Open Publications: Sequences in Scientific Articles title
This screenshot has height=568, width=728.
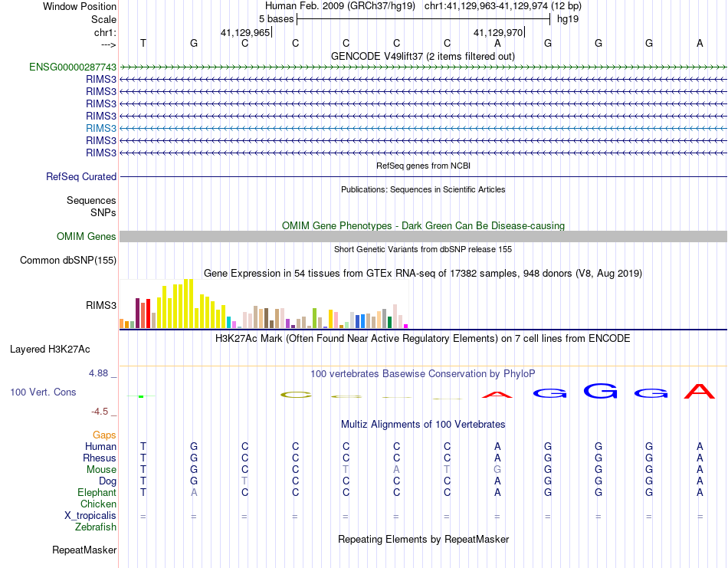click(423, 189)
